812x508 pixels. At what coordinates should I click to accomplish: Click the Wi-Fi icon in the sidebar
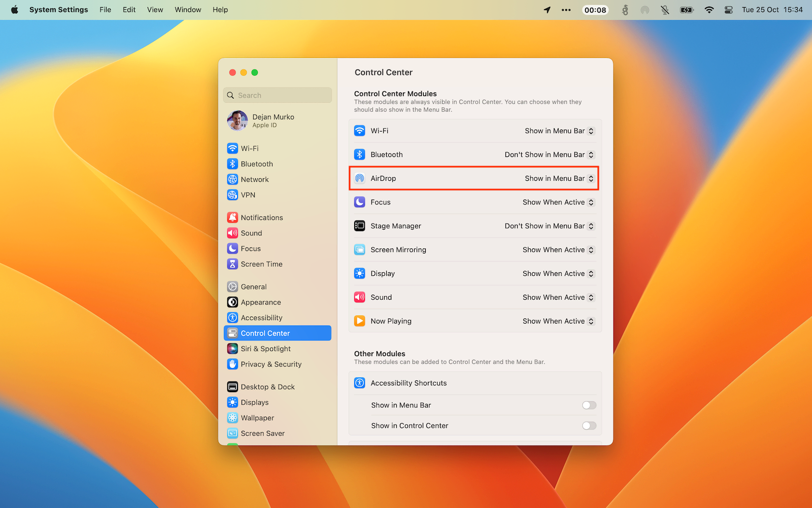(x=232, y=148)
